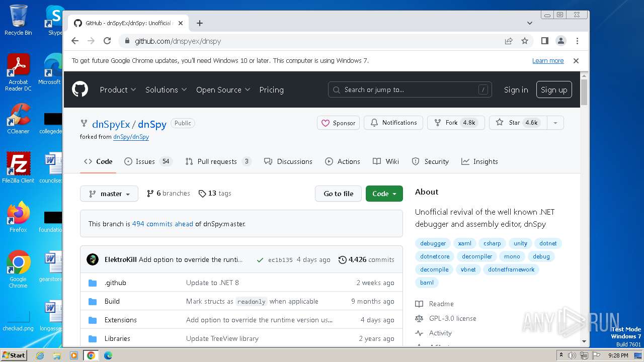Open the 494 commits ahead link

coord(163,224)
